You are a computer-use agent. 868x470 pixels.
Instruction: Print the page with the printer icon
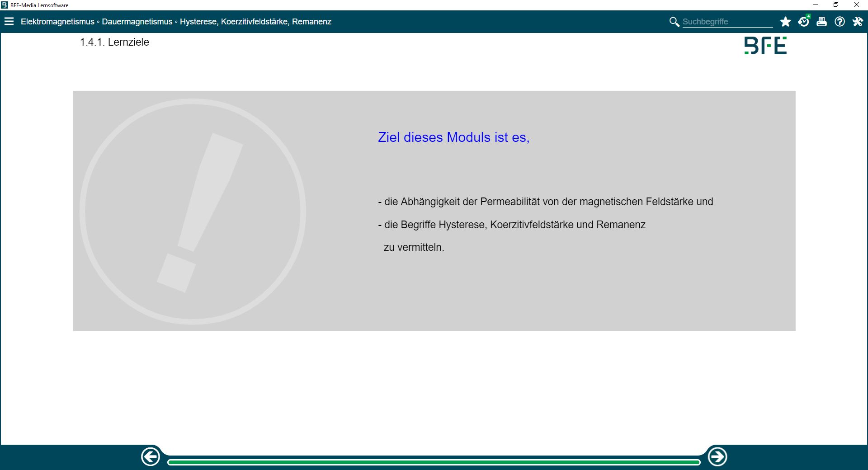[821, 22]
